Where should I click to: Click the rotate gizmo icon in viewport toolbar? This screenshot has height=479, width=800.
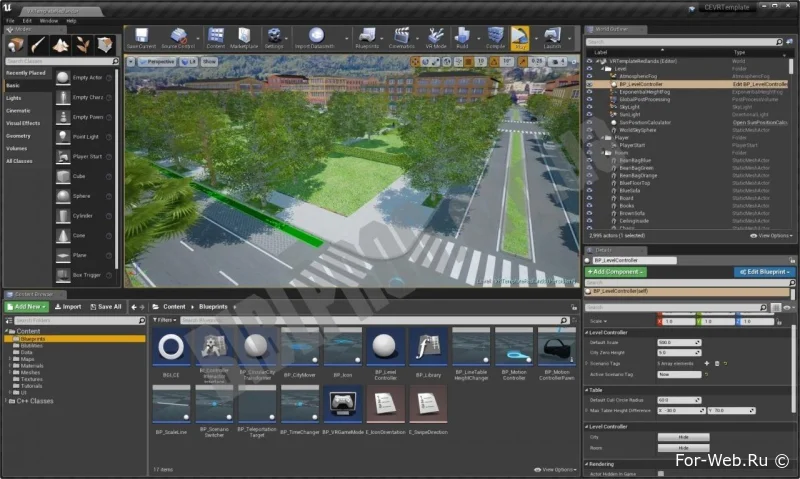tap(426, 62)
